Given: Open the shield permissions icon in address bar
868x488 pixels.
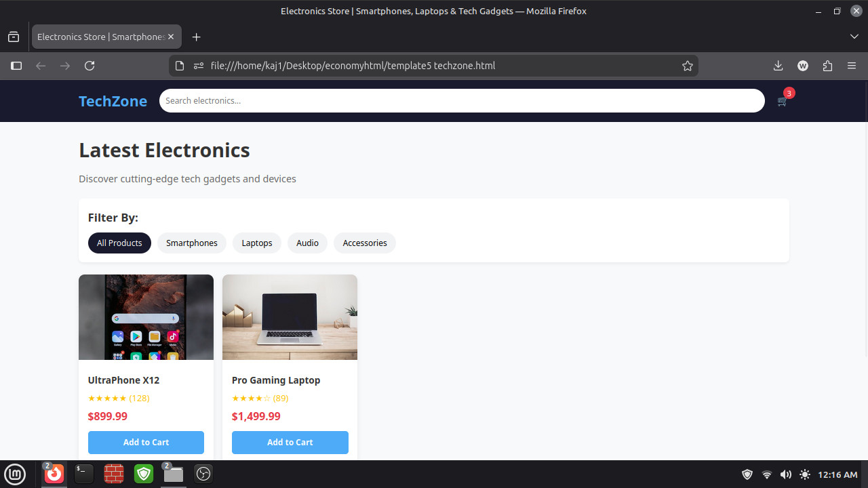Looking at the screenshot, I should (198, 66).
